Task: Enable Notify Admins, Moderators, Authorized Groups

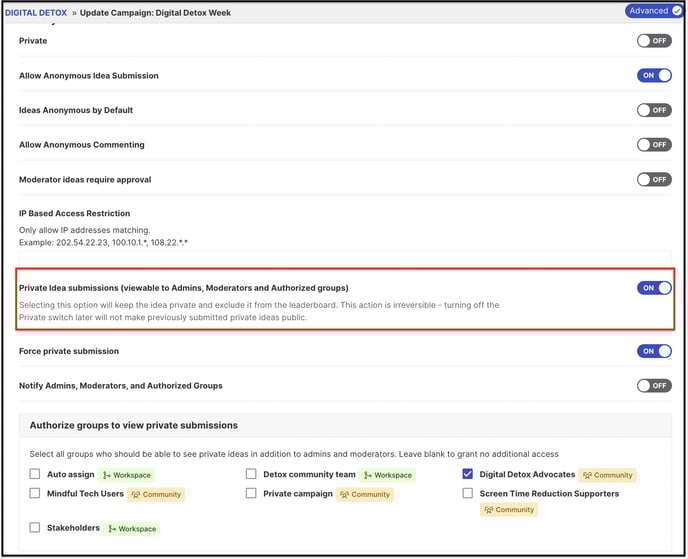Action: pyautogui.click(x=654, y=386)
